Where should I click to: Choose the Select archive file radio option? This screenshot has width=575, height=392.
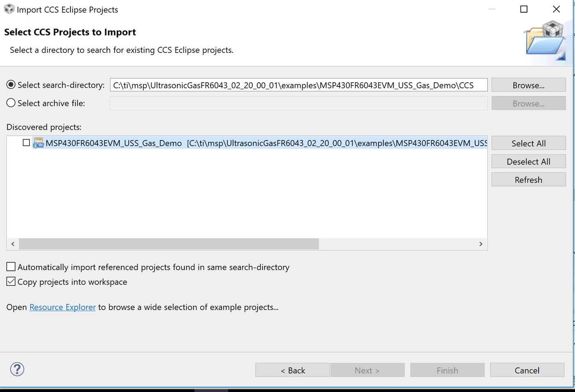click(11, 103)
